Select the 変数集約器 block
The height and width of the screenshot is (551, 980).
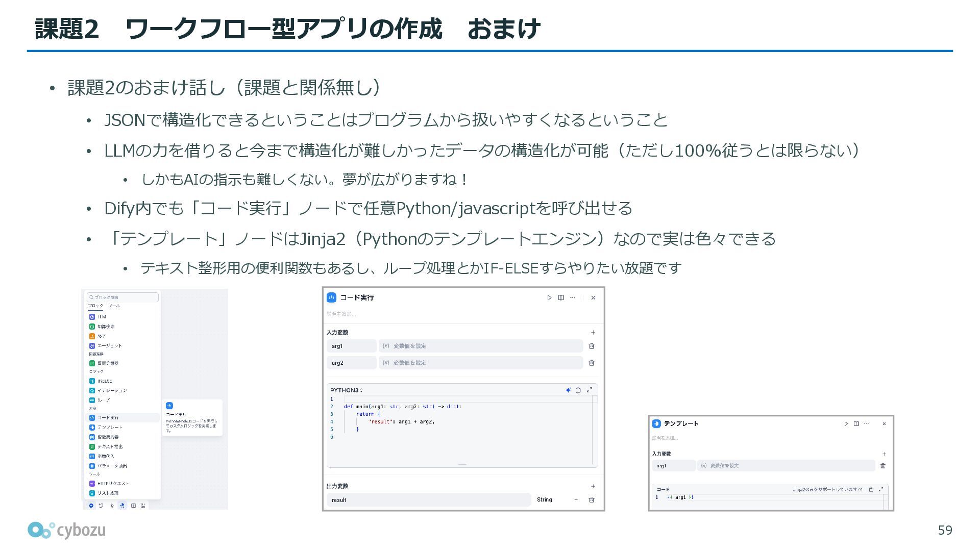(x=123, y=437)
